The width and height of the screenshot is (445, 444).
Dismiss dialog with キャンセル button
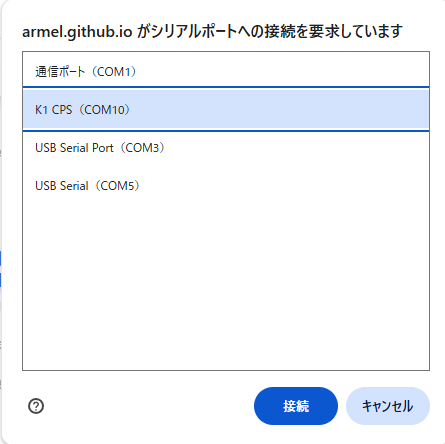pos(388,406)
